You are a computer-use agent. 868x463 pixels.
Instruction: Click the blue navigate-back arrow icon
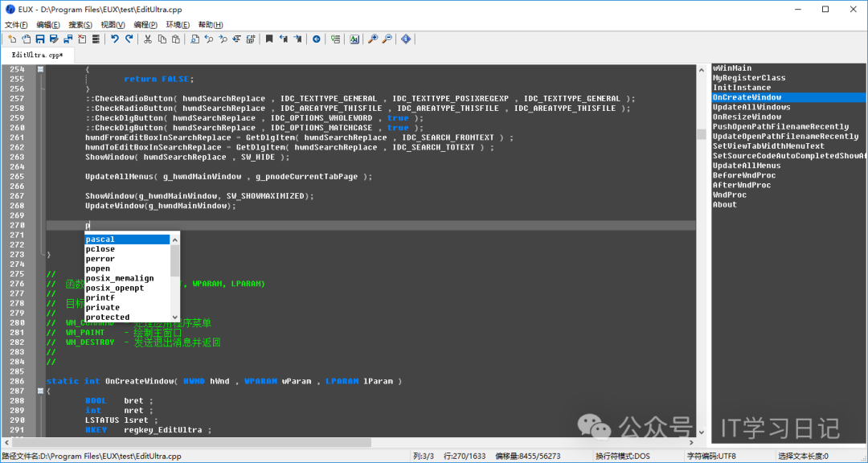tap(316, 39)
